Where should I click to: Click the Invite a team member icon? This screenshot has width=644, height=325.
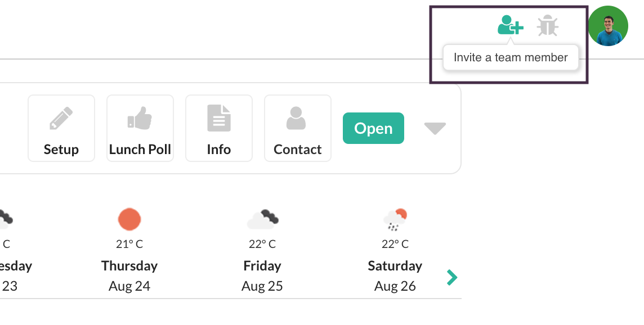[510, 25]
